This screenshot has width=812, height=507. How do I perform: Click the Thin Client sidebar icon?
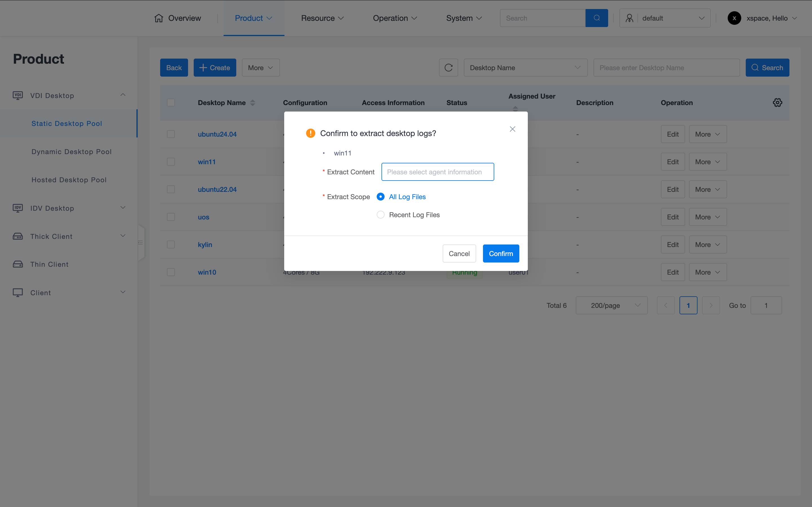18,264
